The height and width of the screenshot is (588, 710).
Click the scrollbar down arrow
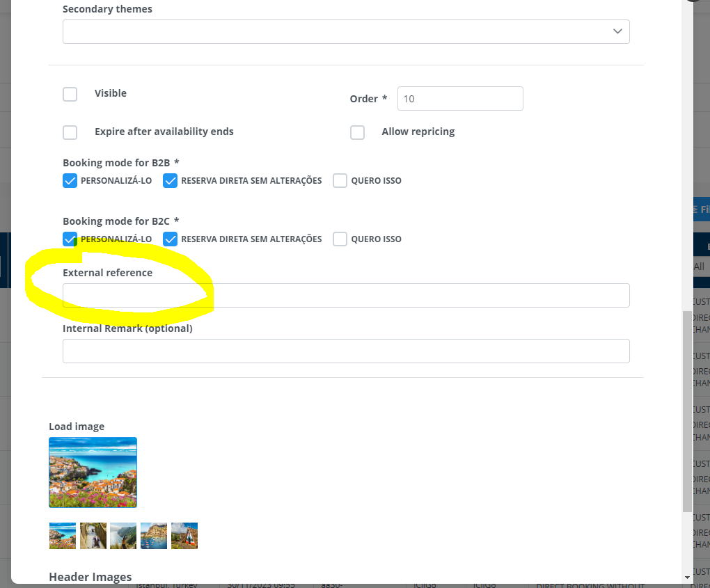pyautogui.click(x=688, y=578)
